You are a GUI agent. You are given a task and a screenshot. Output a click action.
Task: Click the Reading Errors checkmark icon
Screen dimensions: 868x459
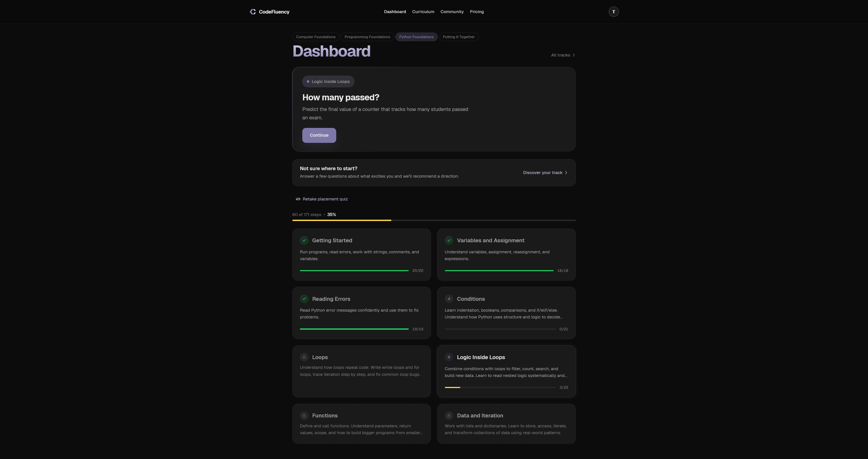click(x=304, y=299)
